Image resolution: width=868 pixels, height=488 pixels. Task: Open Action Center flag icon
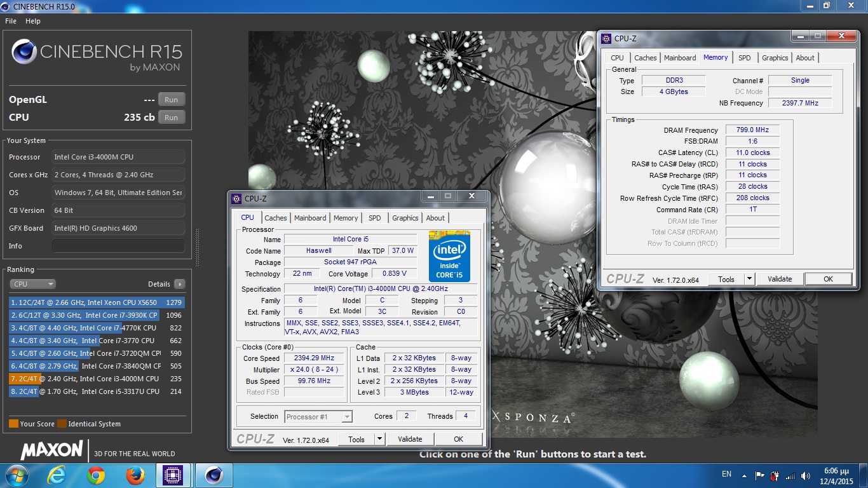[760, 475]
